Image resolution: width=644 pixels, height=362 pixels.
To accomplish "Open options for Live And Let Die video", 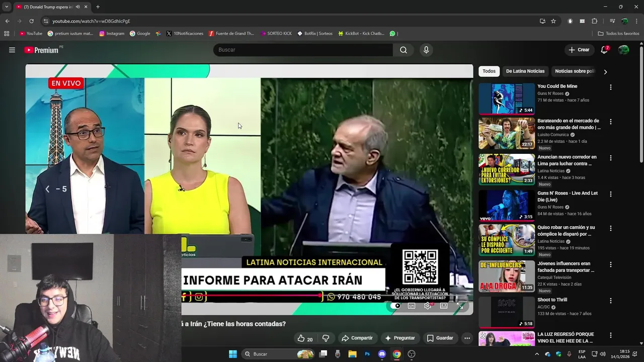I will 611,194.
